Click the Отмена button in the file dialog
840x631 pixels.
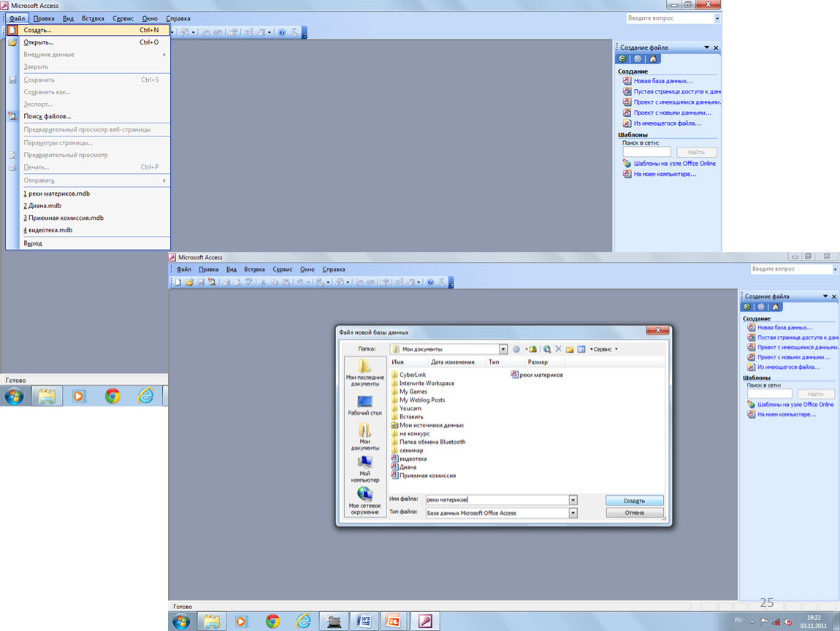pos(634,513)
